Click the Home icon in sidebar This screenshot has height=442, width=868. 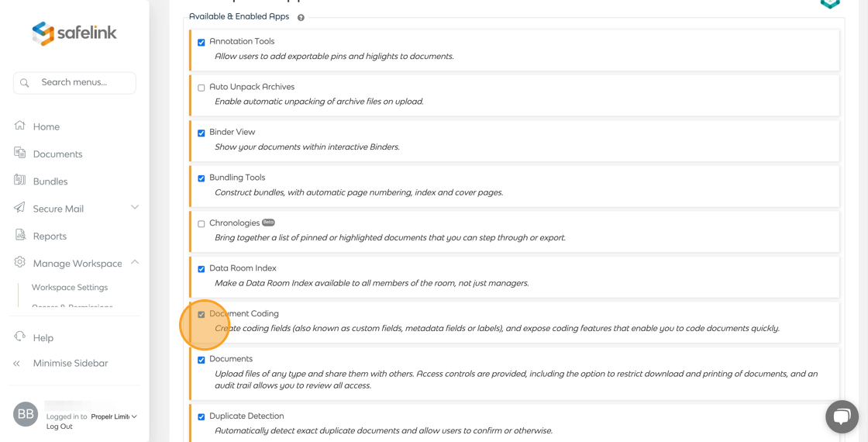click(20, 126)
